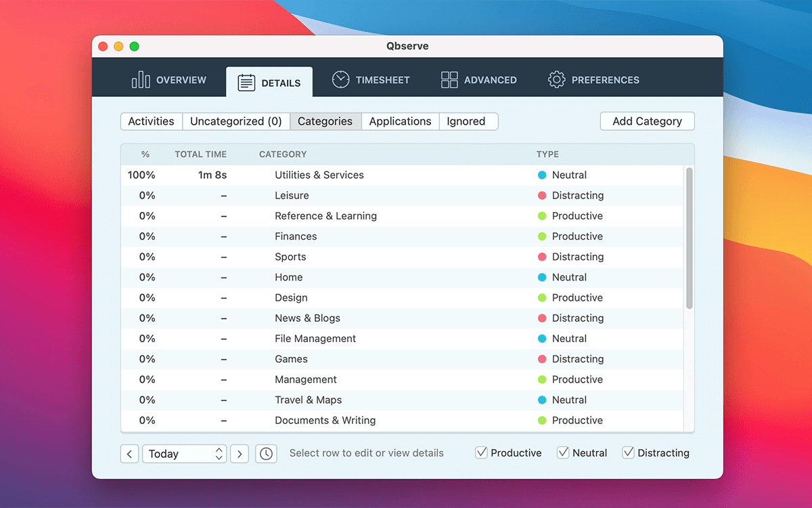Select the Applications segment

400,121
